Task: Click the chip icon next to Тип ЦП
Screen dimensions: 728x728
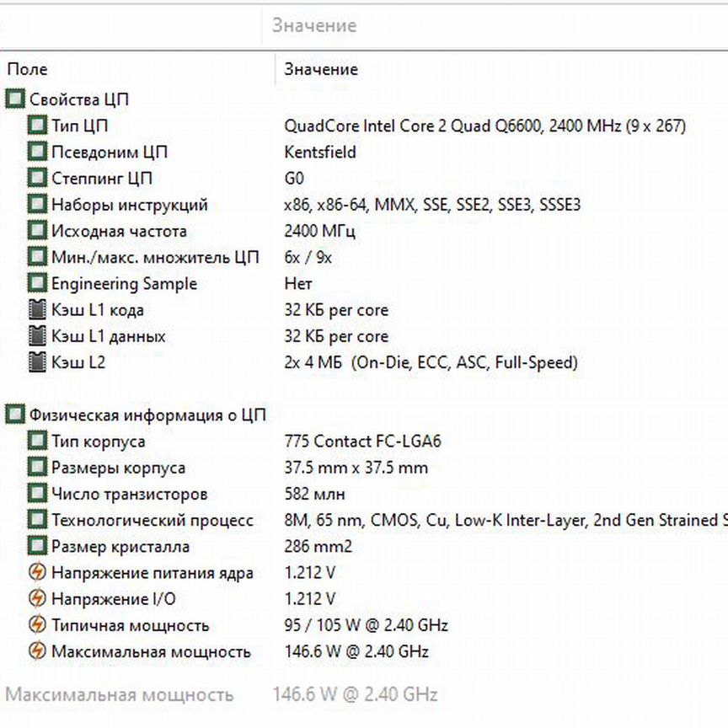Action: (x=37, y=126)
